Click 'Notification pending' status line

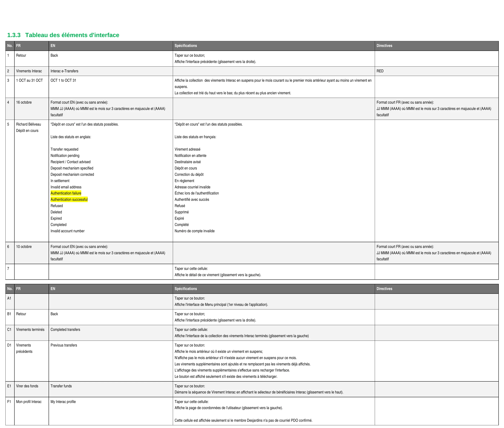(x=65, y=155)
